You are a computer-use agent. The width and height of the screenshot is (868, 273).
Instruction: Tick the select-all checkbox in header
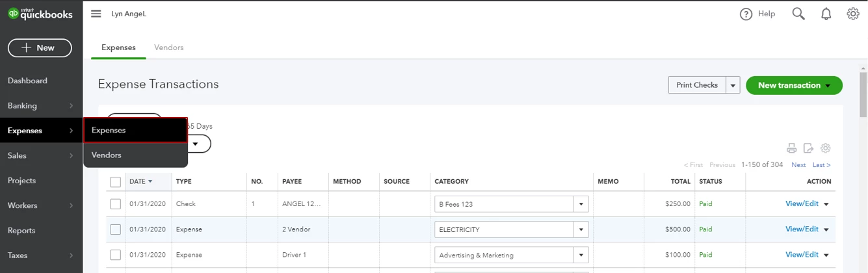tap(116, 182)
